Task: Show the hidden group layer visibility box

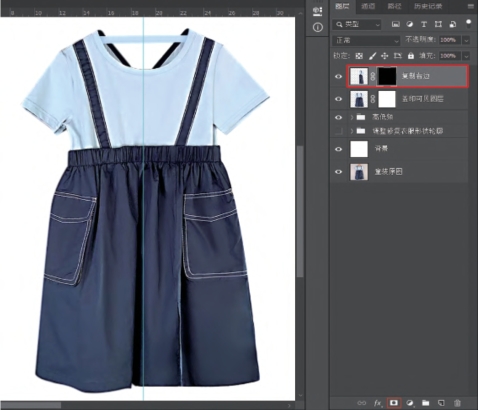Action: (x=339, y=131)
